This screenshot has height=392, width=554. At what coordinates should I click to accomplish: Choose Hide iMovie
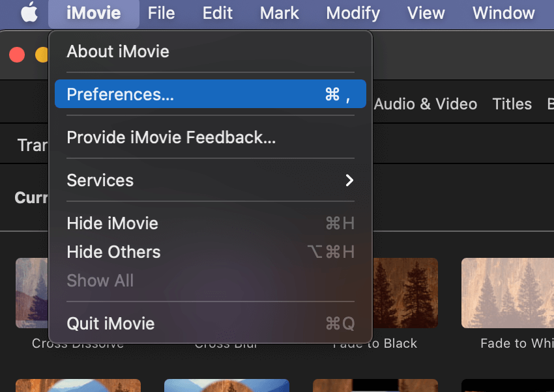[x=112, y=223]
